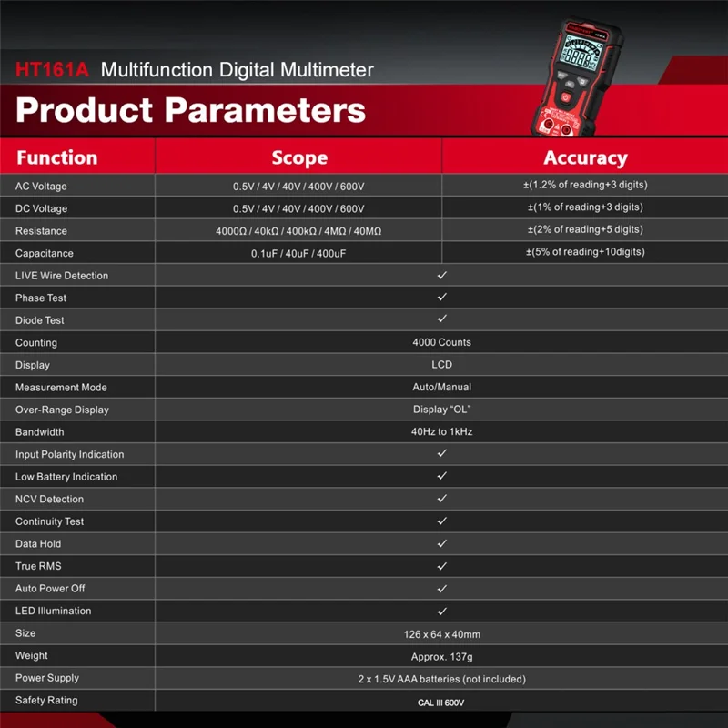Click the 4000 Counts value
The width and height of the screenshot is (728, 728).
click(x=441, y=342)
